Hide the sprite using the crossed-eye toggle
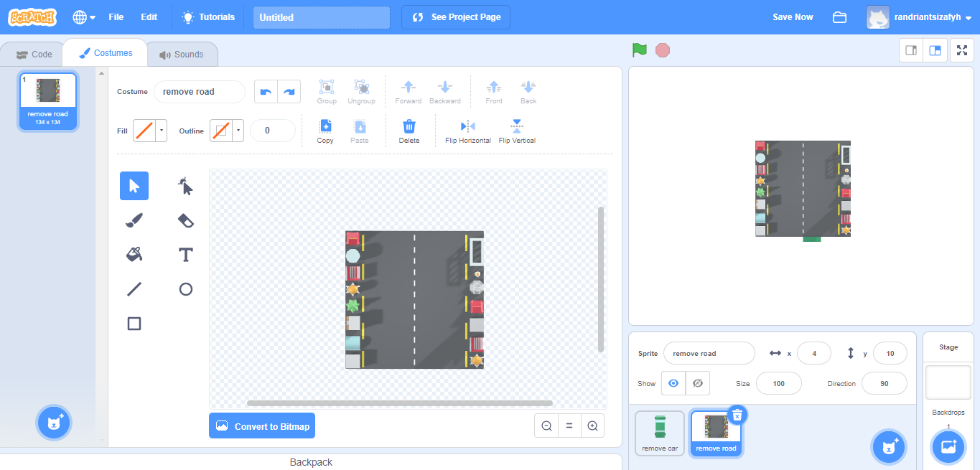The height and width of the screenshot is (470, 980). (x=697, y=382)
